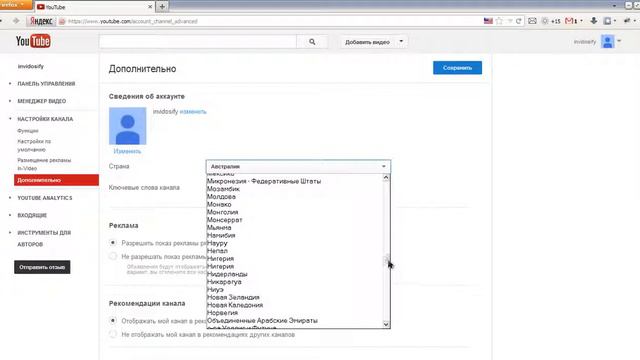Bookmark page with the star icon
640x360 pixels.
coord(499,21)
